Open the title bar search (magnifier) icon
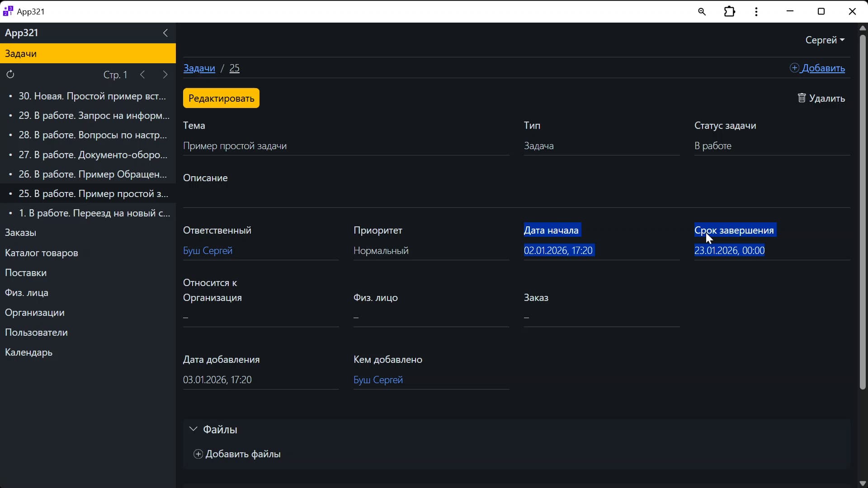The height and width of the screenshot is (488, 868). 702,12
